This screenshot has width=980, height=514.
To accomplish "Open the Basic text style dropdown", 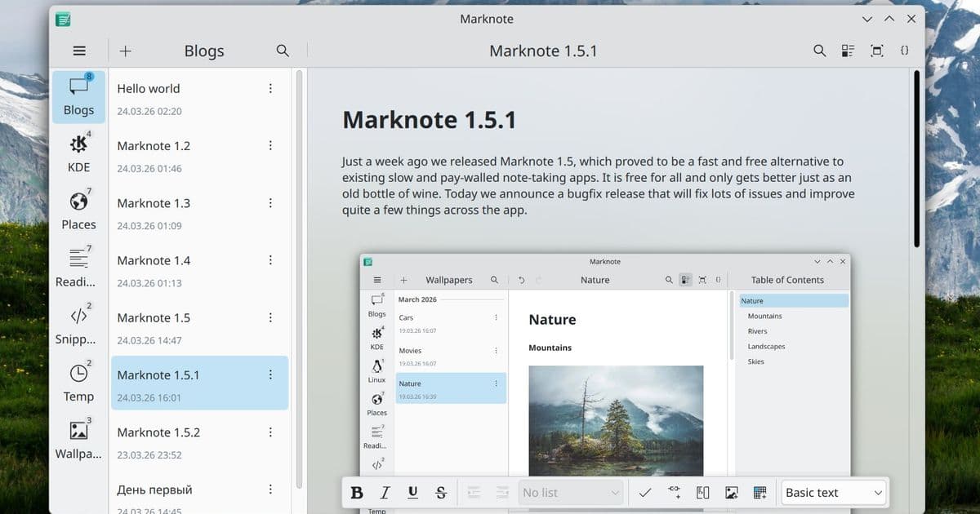I will [x=834, y=493].
